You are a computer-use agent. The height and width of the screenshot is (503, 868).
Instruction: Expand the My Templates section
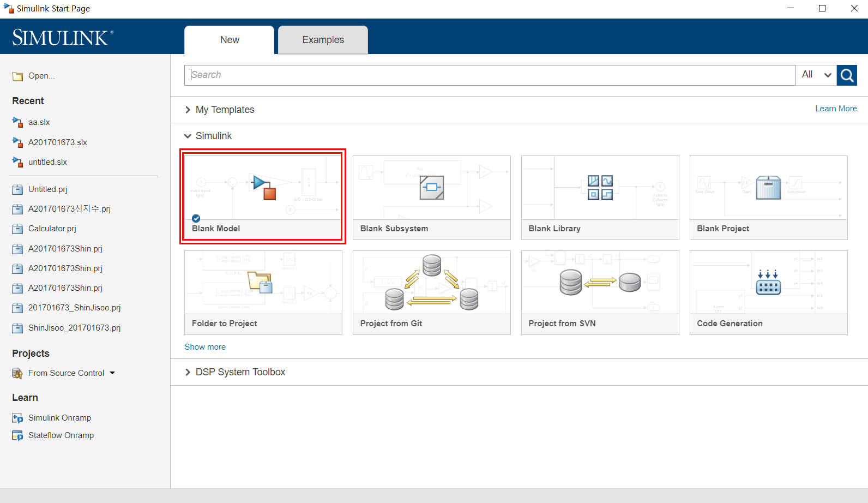coord(188,110)
